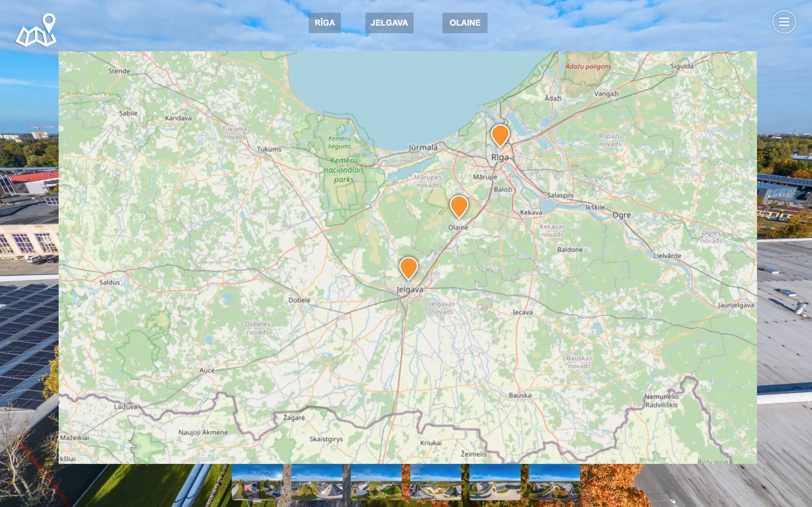Select the RĪGA button
The width and height of the screenshot is (812, 507).
(324, 23)
